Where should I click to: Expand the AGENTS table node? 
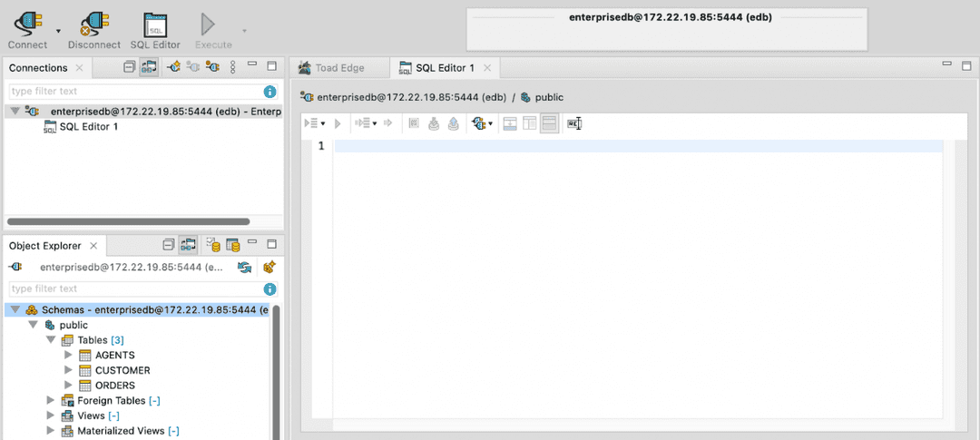68,356
